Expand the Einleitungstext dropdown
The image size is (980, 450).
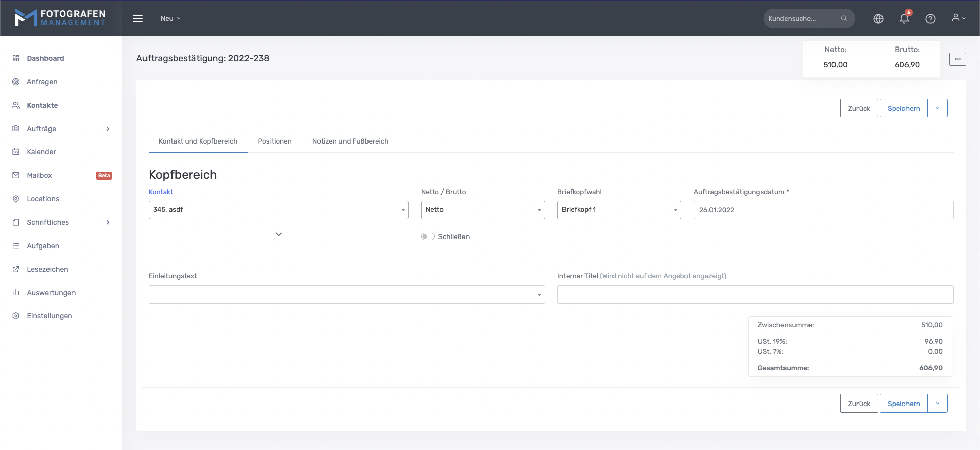(x=347, y=295)
